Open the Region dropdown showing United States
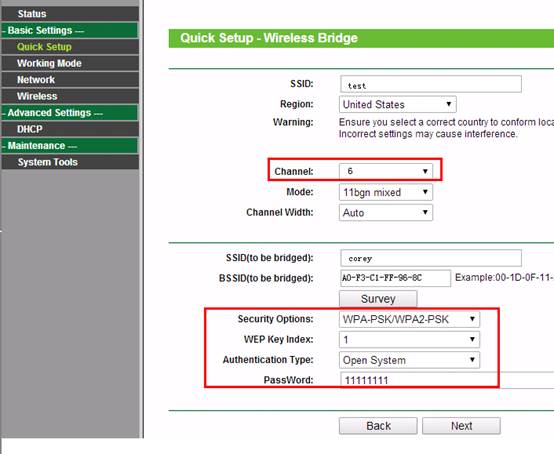 (397, 105)
